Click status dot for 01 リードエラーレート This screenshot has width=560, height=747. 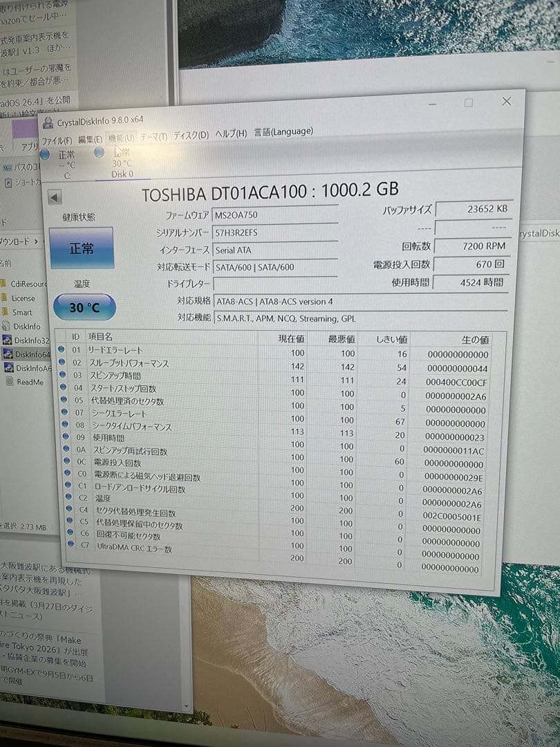pyautogui.click(x=61, y=349)
